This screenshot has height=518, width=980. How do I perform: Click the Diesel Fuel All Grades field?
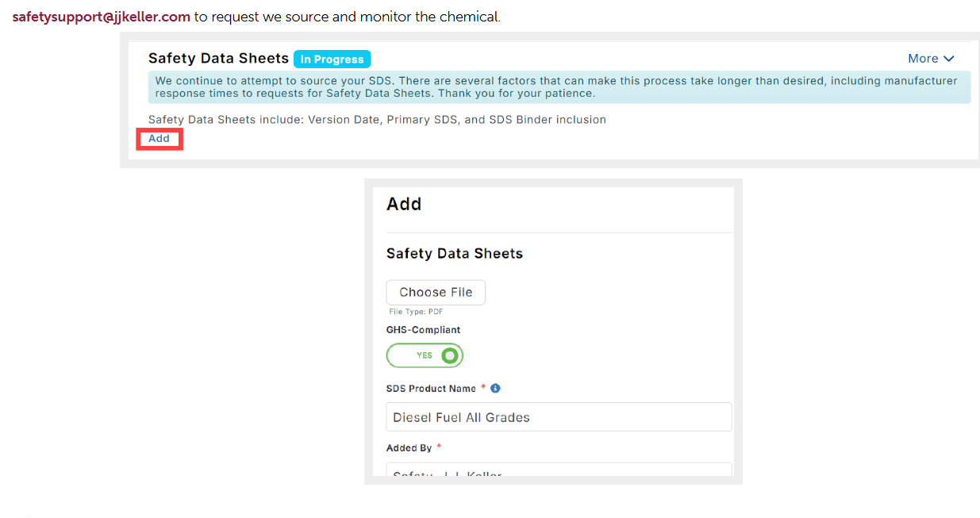click(x=559, y=417)
